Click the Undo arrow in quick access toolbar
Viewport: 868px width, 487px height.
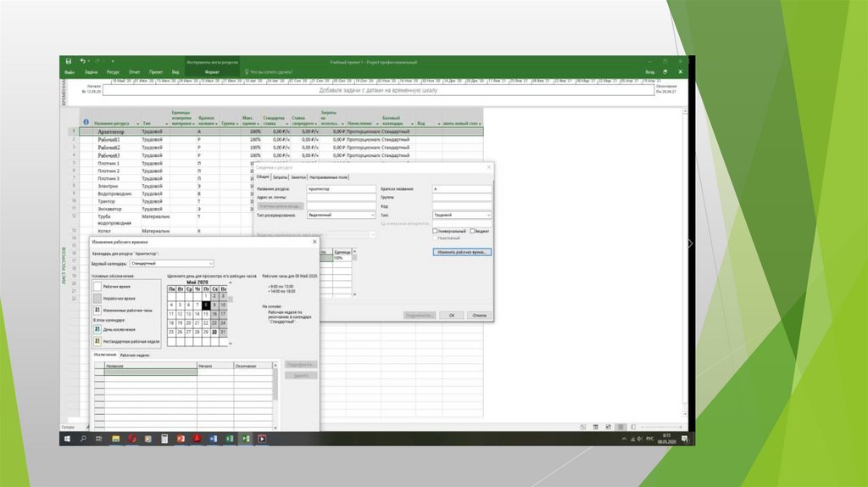point(83,62)
